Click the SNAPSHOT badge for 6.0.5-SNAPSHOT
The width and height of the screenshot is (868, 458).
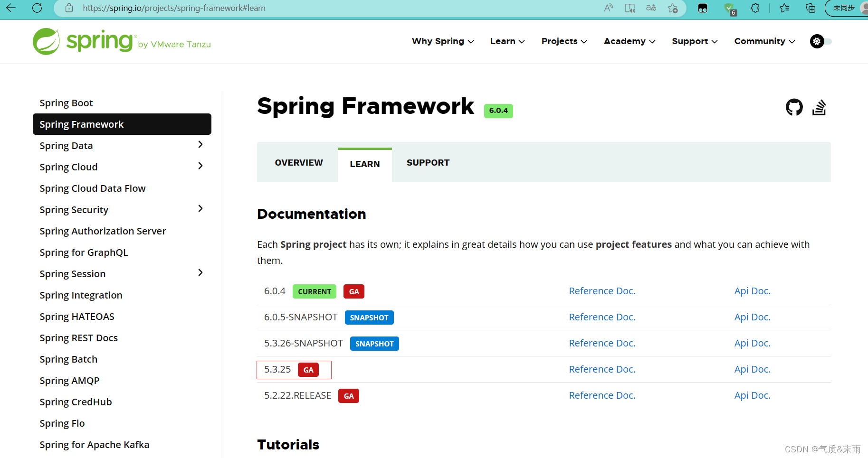pos(369,318)
